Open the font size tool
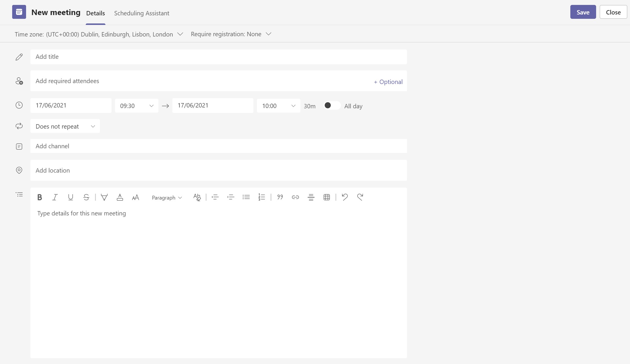630x364 pixels. 136,197
